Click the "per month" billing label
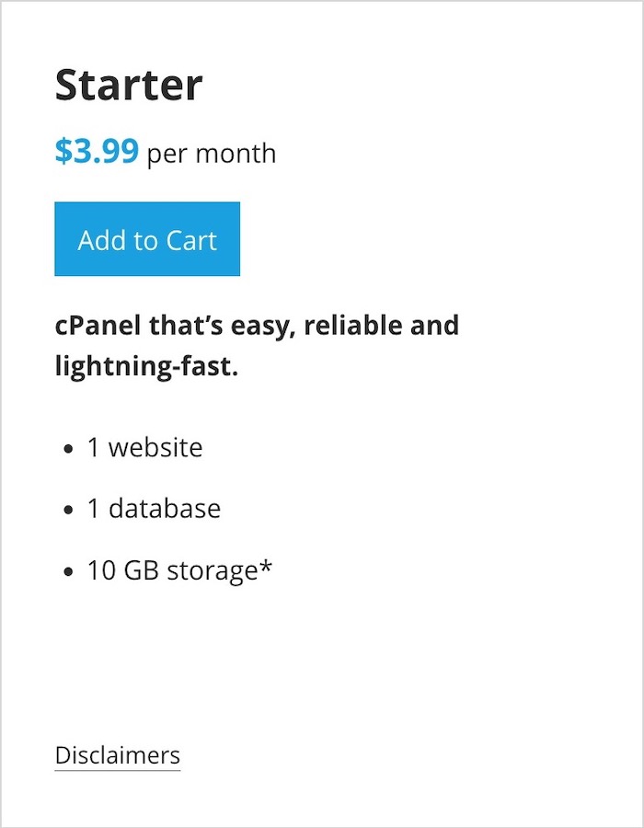 (x=212, y=153)
